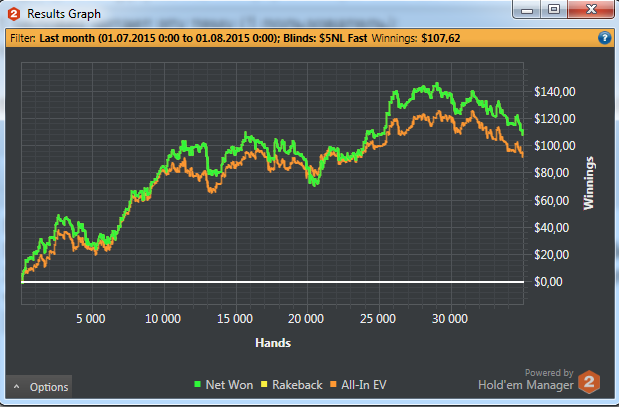619x407 pixels.
Task: Click the Hands axis title
Action: point(273,343)
